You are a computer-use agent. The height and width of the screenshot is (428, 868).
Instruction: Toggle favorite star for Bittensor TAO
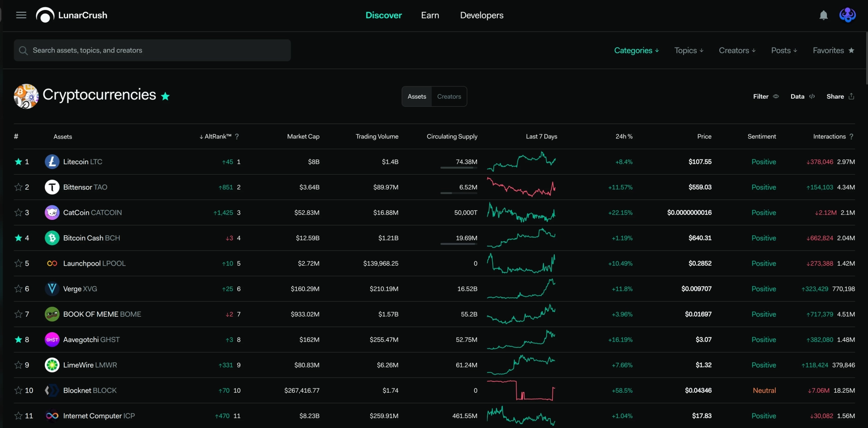click(x=19, y=187)
